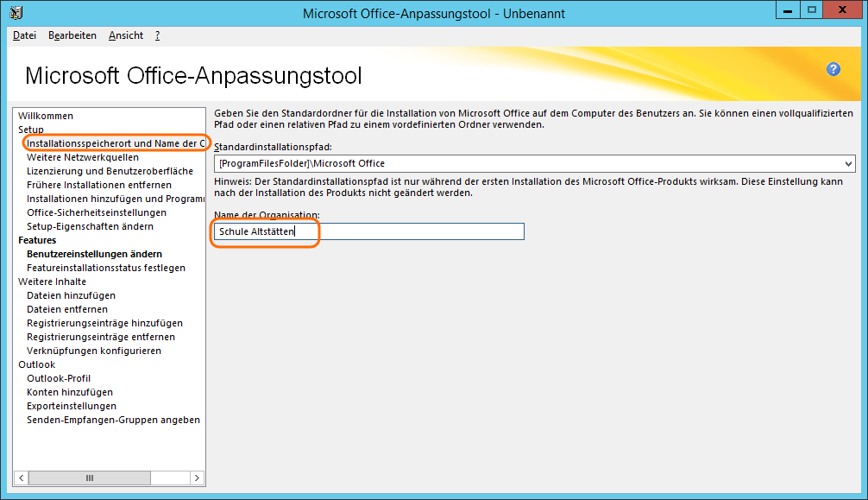Image resolution: width=868 pixels, height=500 pixels.
Task: Click the application icon in title bar
Action: tap(16, 13)
